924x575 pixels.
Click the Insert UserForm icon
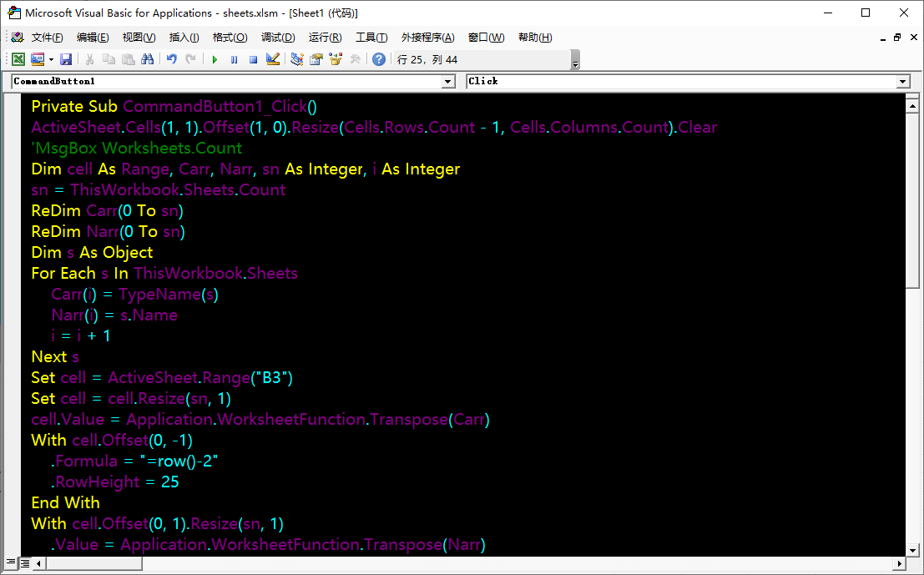[38, 59]
